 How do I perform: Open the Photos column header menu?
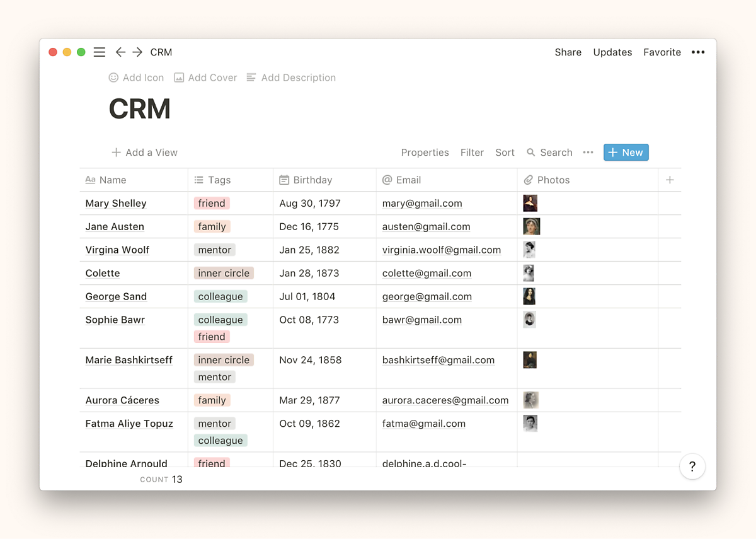click(x=588, y=180)
